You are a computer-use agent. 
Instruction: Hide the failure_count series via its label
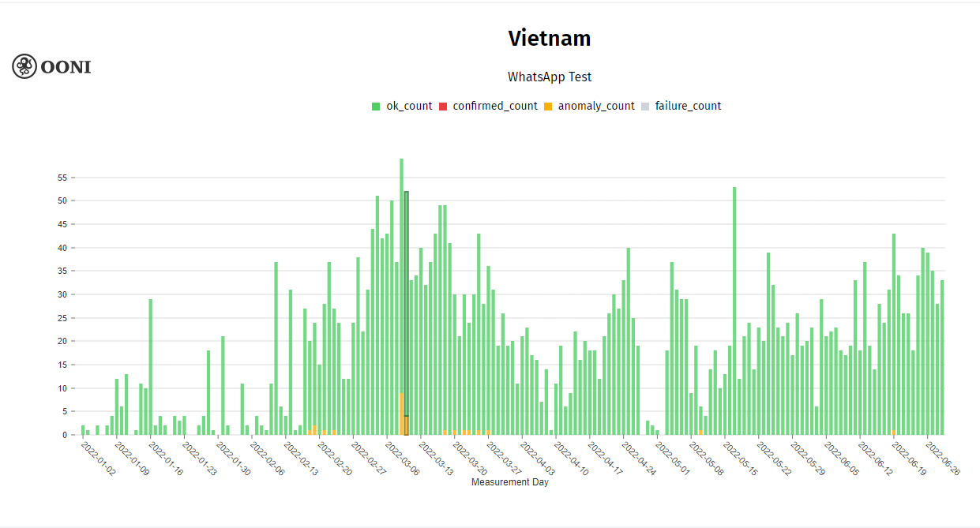coord(688,106)
